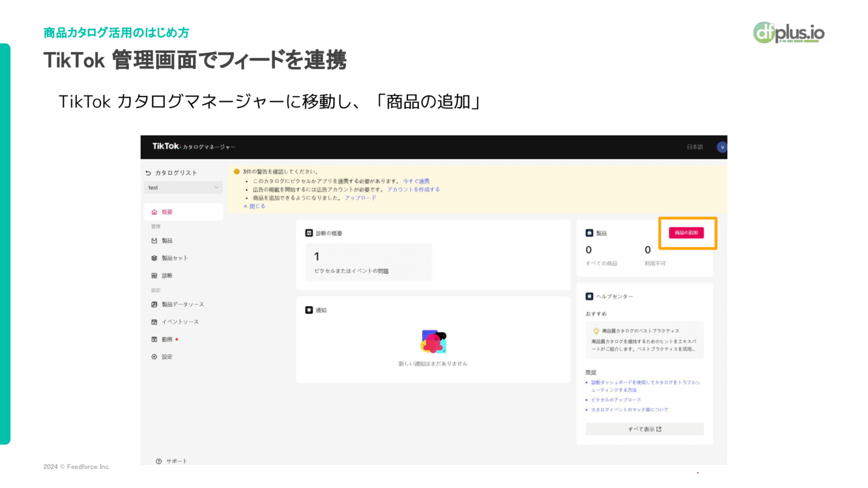The height and width of the screenshot is (488, 868).
Task: Open イベントソース in the sidebar
Action: (x=180, y=322)
